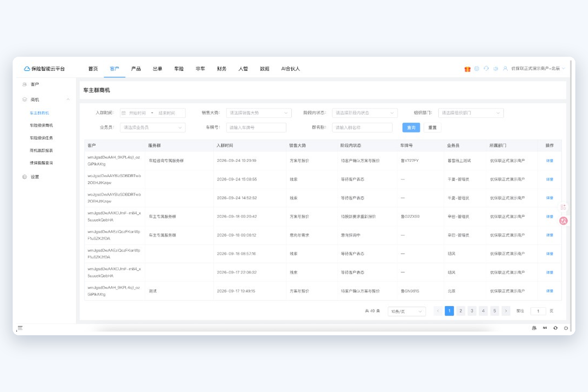
Task: Open 详情 link for 鲁GN981S row
Action: point(550,291)
